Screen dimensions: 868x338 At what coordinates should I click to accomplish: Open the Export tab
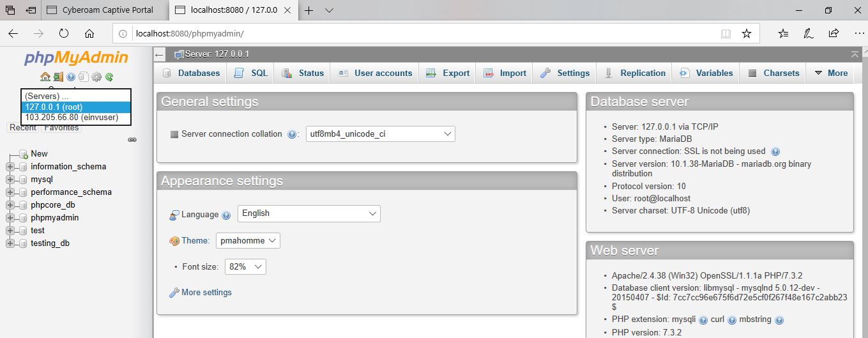(447, 73)
